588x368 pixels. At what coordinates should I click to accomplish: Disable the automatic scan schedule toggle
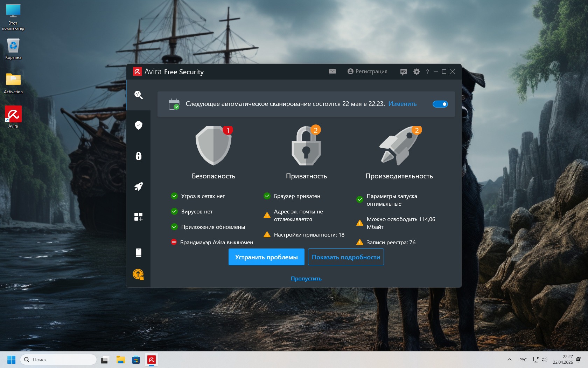440,104
